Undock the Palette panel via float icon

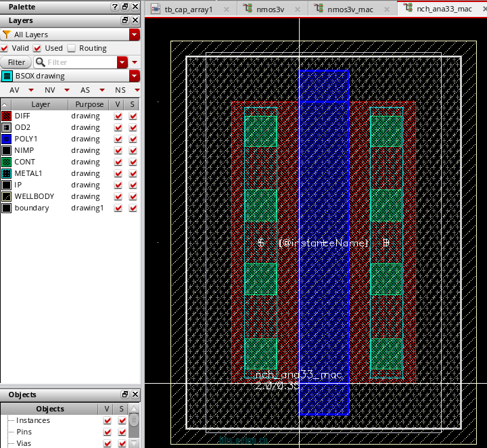click(125, 7)
